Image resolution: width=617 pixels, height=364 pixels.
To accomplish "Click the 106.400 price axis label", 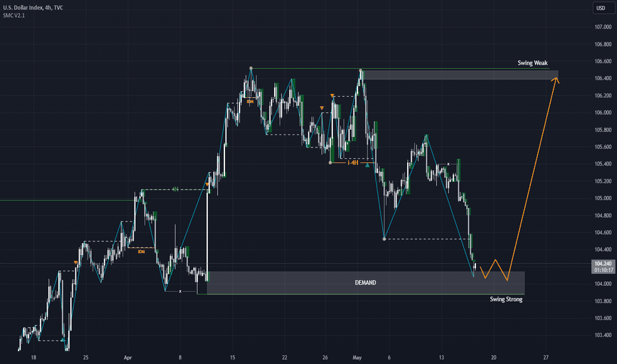I will click(603, 78).
